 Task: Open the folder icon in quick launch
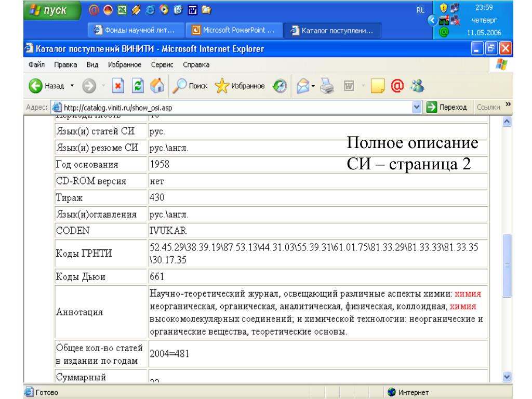pyautogui.click(x=206, y=10)
